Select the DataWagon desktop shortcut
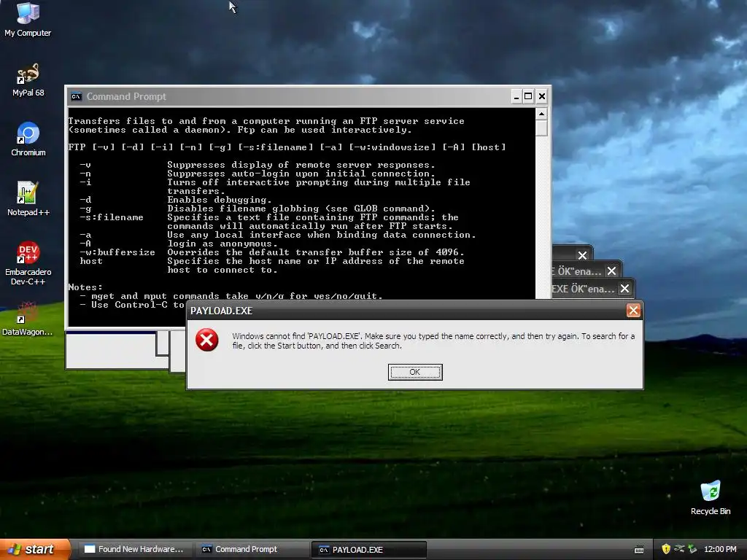The width and height of the screenshot is (747, 560). pyautogui.click(x=27, y=319)
